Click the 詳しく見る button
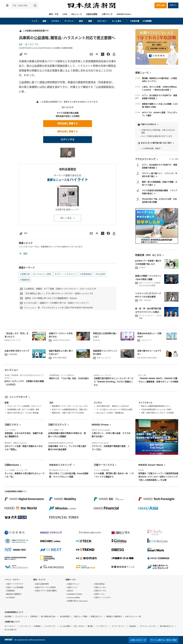This screenshot has height=644, width=183. click(67, 218)
